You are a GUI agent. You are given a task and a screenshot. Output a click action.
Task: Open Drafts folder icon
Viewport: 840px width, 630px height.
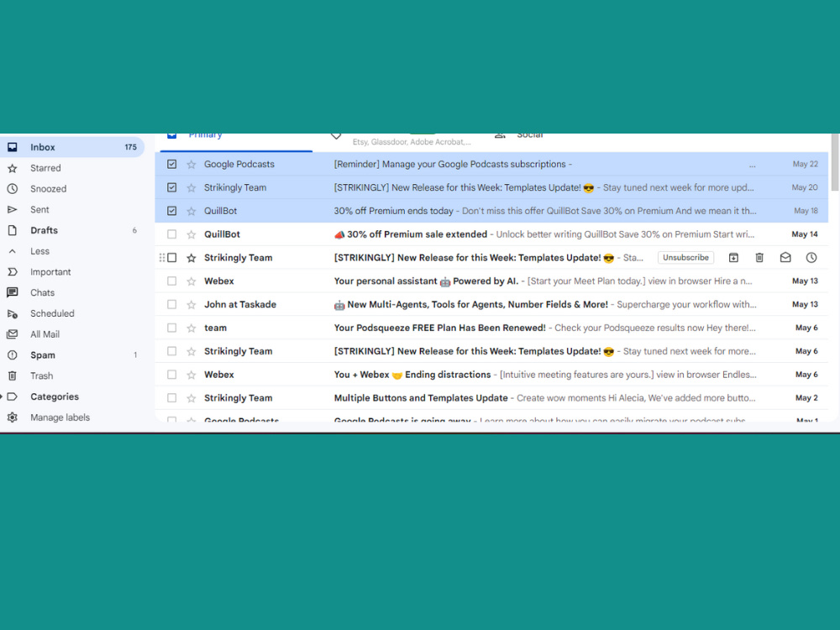pyautogui.click(x=13, y=230)
